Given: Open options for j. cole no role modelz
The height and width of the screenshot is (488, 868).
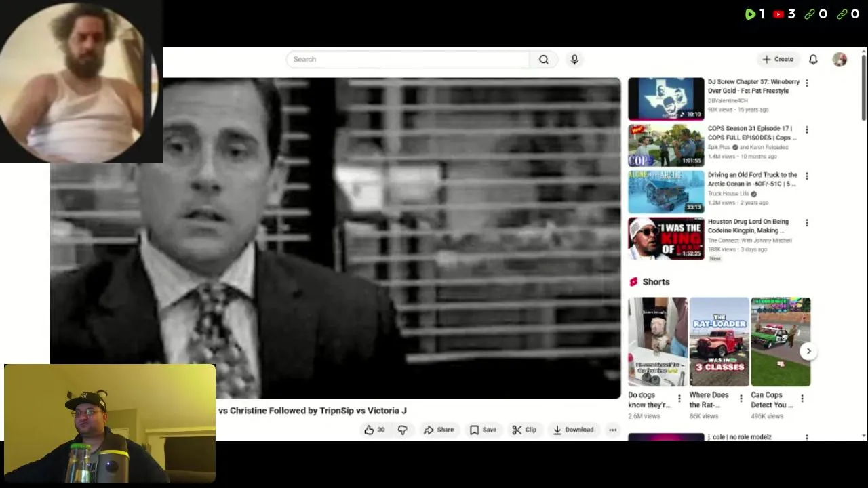Looking at the screenshot, I should click(x=806, y=438).
